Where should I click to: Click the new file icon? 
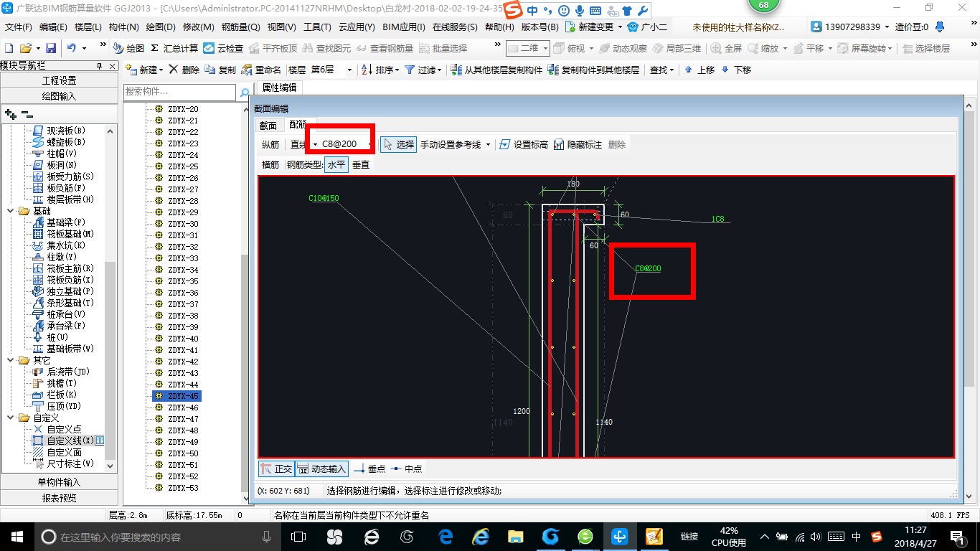(9, 48)
